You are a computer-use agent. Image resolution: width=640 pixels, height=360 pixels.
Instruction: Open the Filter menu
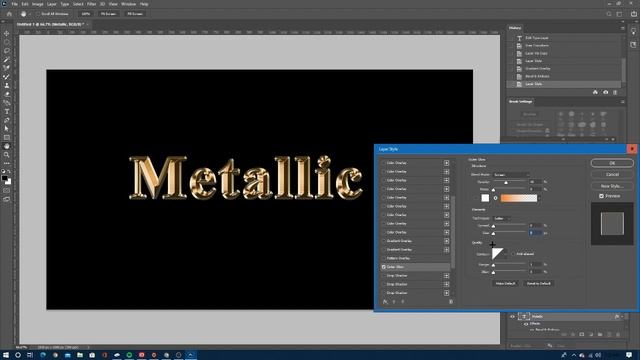coord(91,4)
